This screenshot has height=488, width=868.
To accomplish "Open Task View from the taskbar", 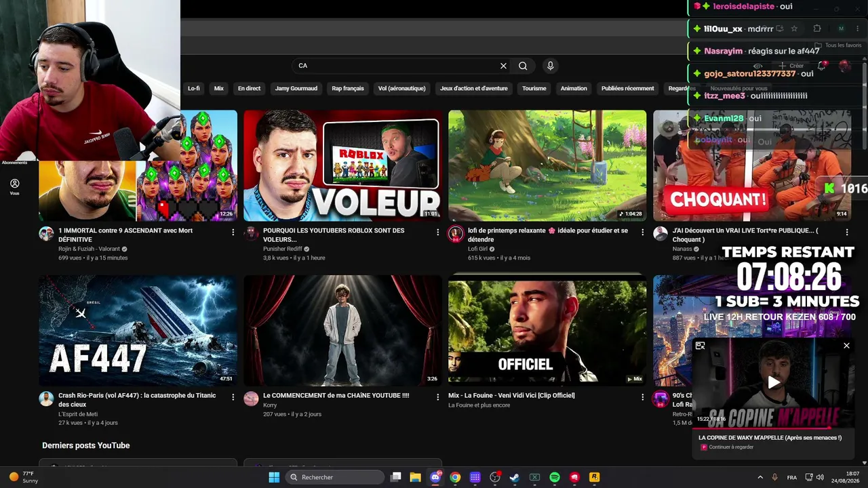I will click(x=396, y=477).
